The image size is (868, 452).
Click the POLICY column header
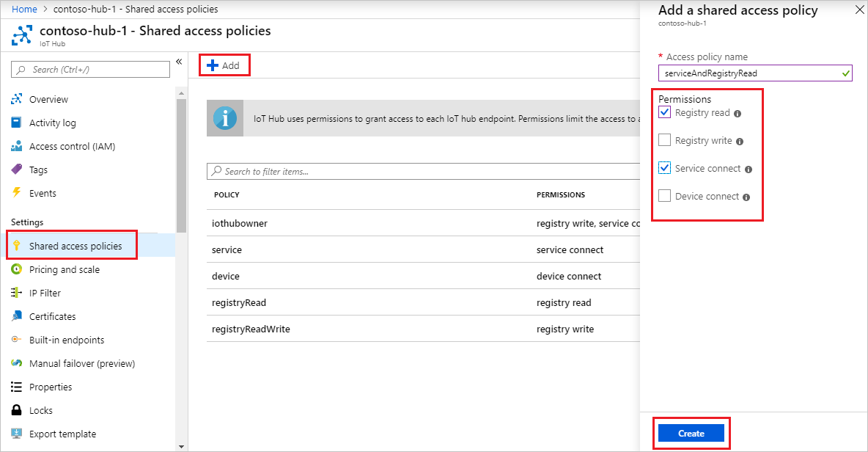[227, 194]
